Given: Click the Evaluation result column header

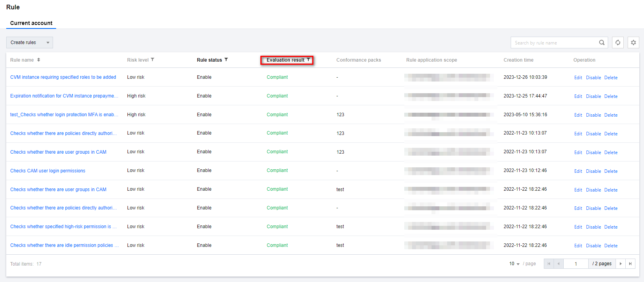Looking at the screenshot, I should [x=285, y=60].
